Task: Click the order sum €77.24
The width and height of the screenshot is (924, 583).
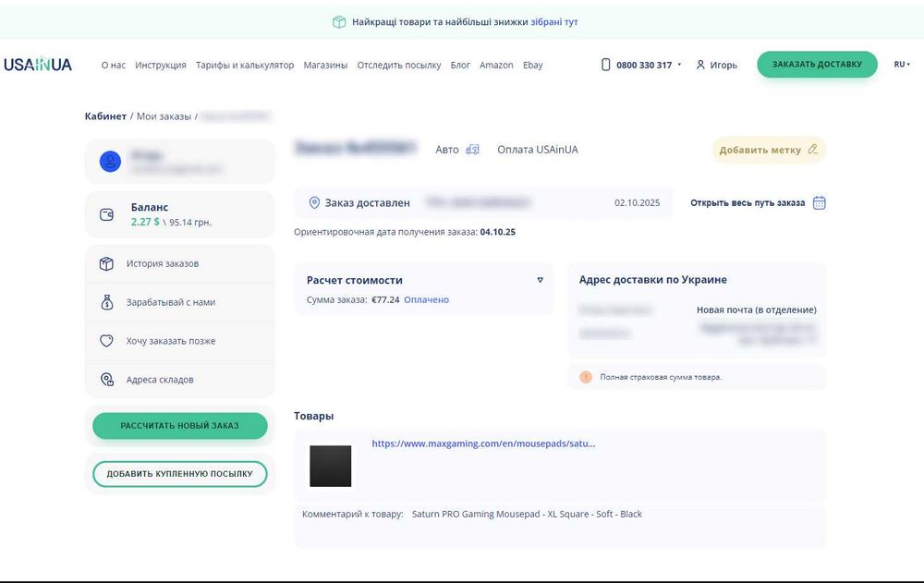Action: pos(385,299)
